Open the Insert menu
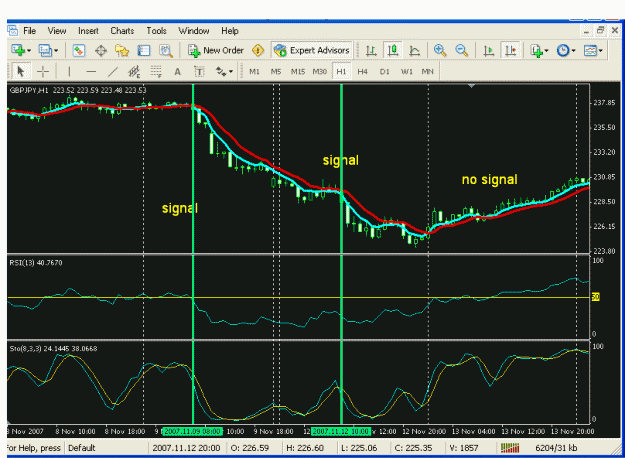This screenshot has width=625, height=458. click(88, 31)
